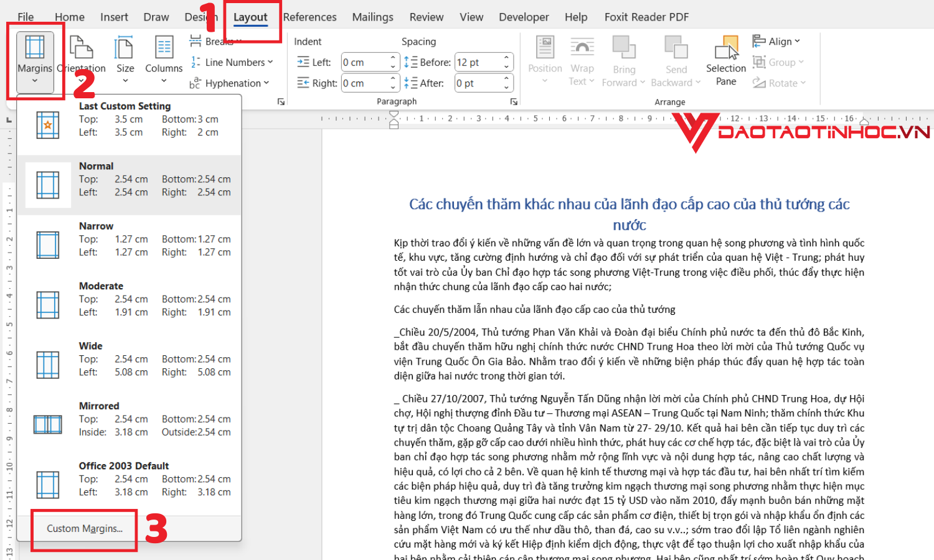This screenshot has height=560, width=934.
Task: Switch to the References tab
Action: pyautogui.click(x=309, y=17)
